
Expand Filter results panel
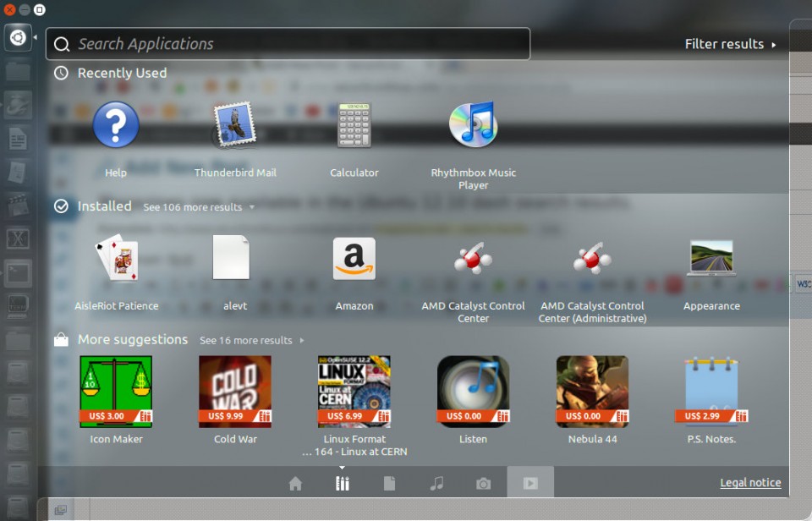click(x=730, y=44)
